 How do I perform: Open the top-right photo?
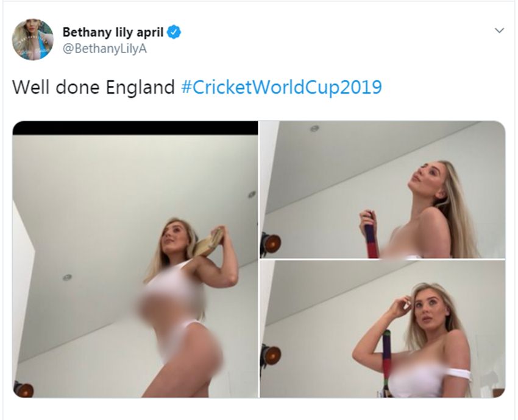pos(382,189)
